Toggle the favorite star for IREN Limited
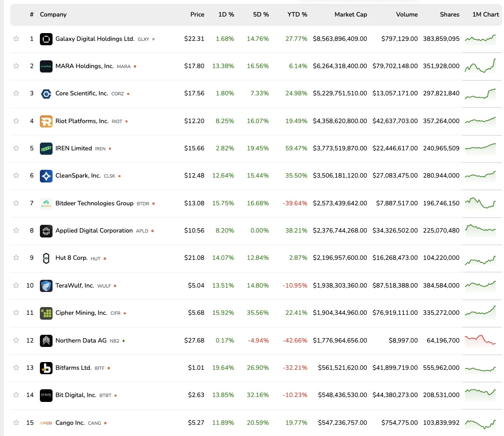 tap(16, 148)
